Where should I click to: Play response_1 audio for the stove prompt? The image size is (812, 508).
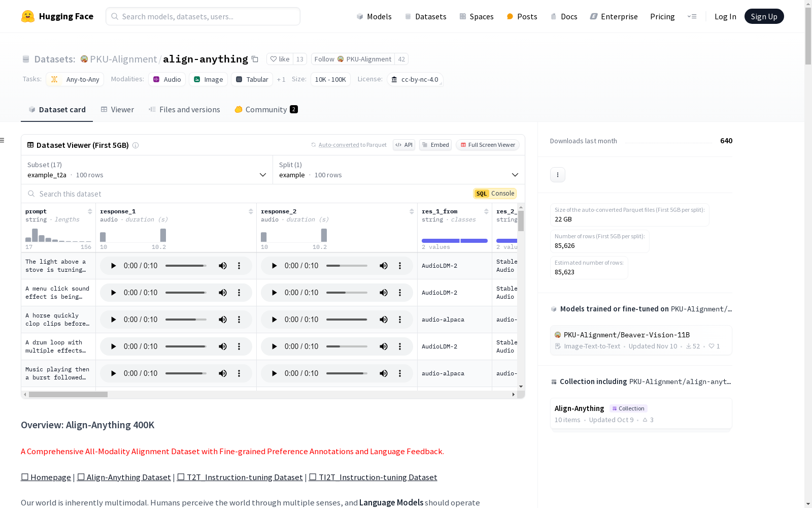click(113, 266)
